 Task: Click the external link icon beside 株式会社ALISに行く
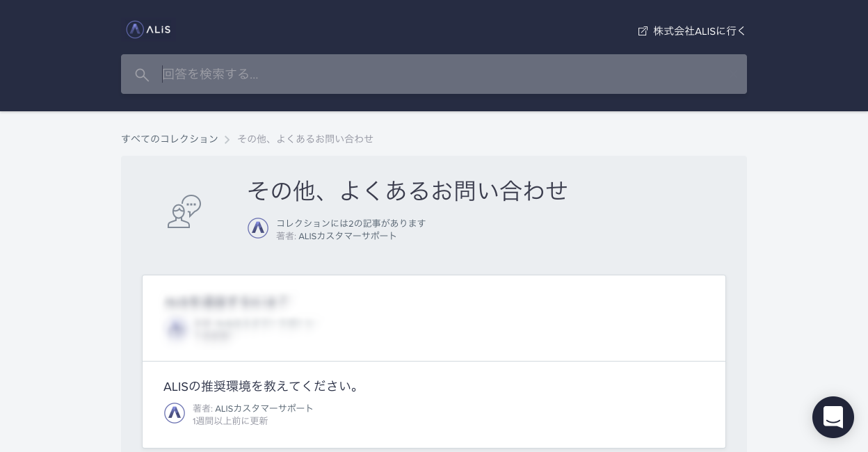[x=643, y=31]
